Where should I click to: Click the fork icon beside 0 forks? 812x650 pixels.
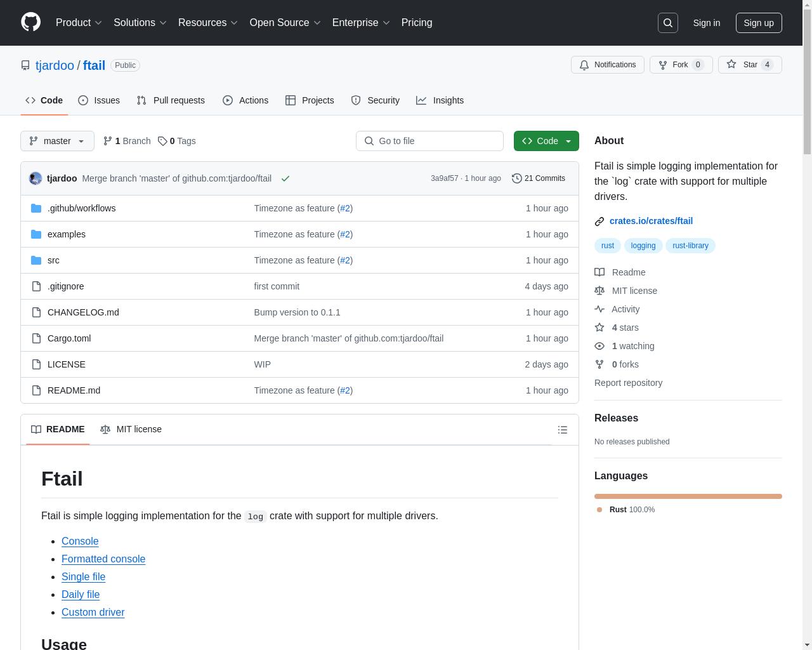[599, 364]
